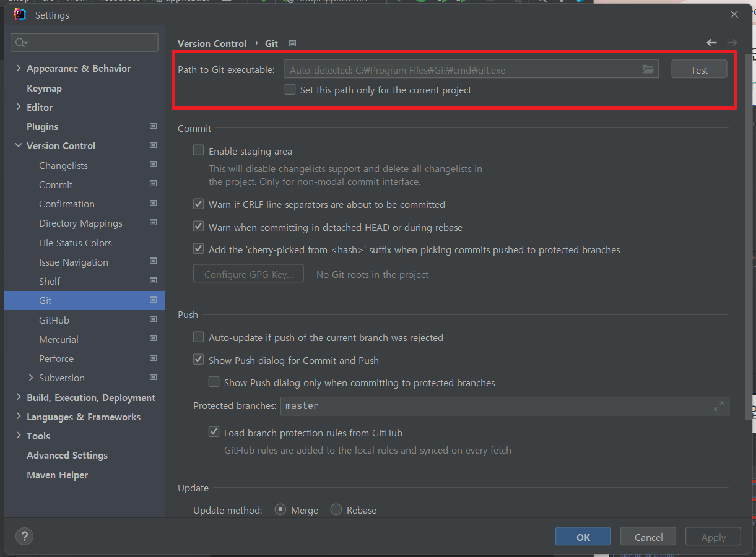This screenshot has height=557, width=756.
Task: Select Rebase update method
Action: (x=336, y=509)
